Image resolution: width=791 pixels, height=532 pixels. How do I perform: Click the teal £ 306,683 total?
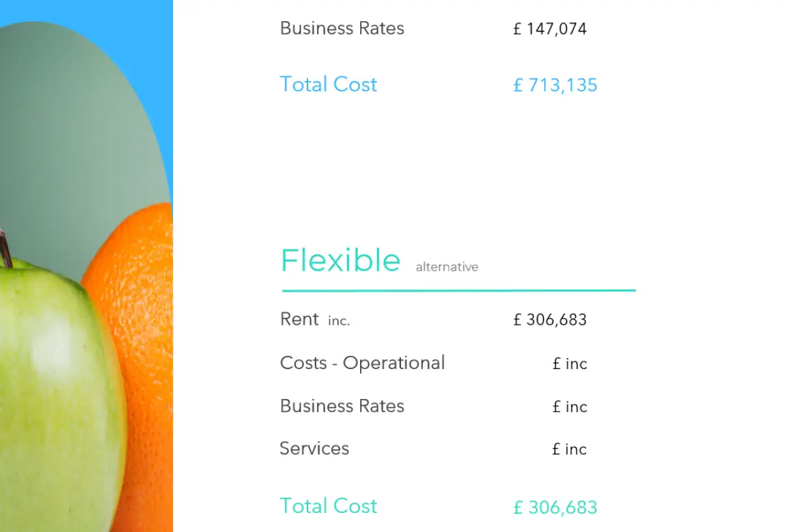tap(555, 507)
